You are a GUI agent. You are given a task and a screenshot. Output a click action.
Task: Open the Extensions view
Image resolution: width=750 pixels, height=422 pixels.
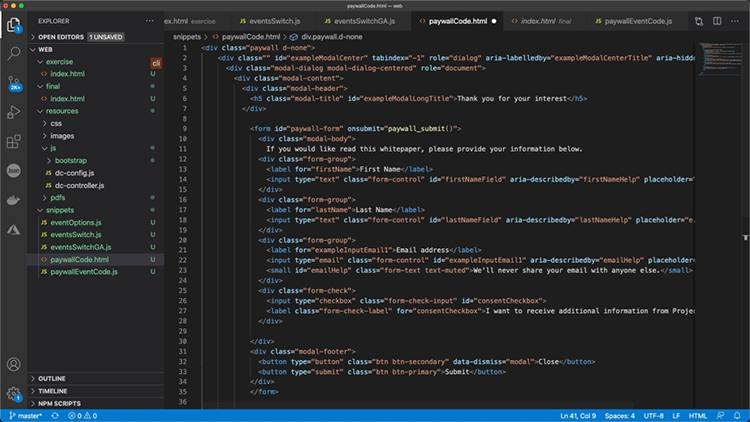[14, 142]
